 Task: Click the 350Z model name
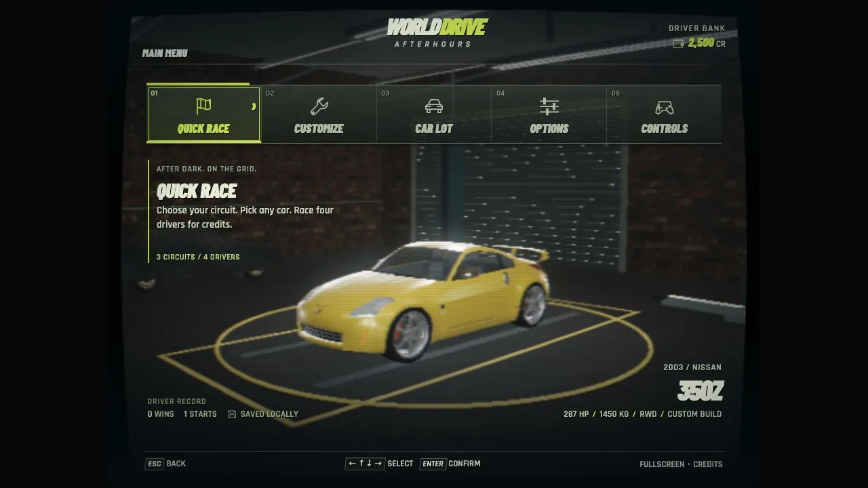(x=701, y=391)
